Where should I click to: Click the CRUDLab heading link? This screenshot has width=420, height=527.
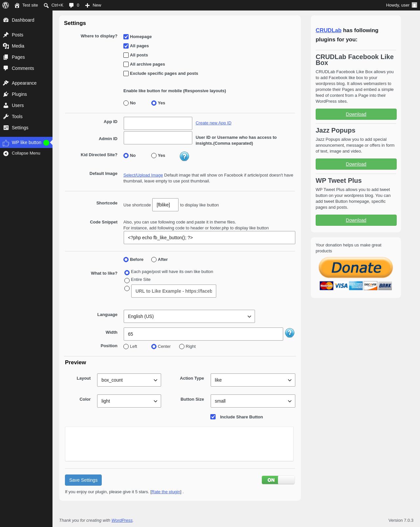pos(328,30)
